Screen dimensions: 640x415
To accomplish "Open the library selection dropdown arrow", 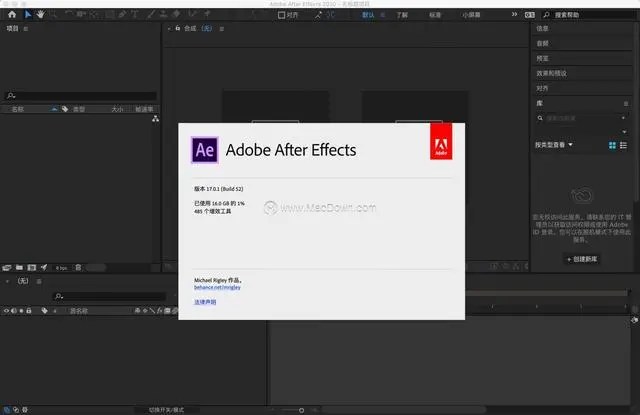I will [x=624, y=131].
